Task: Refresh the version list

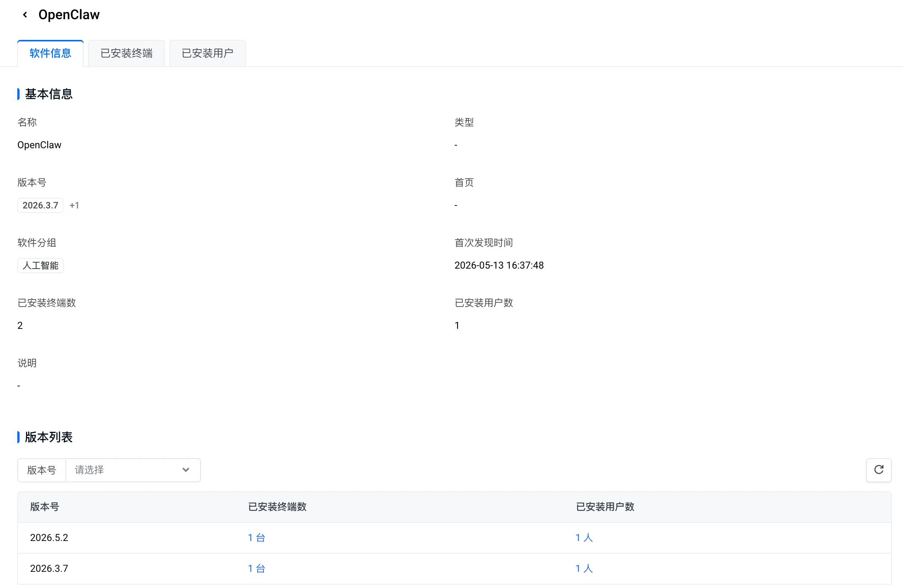Action: [879, 470]
